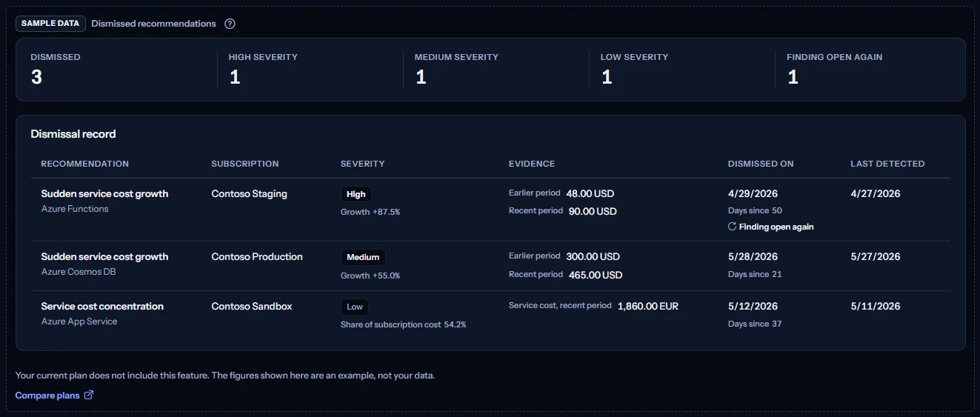Click the 90.00 USD recent period value
980x417 pixels.
tap(593, 211)
